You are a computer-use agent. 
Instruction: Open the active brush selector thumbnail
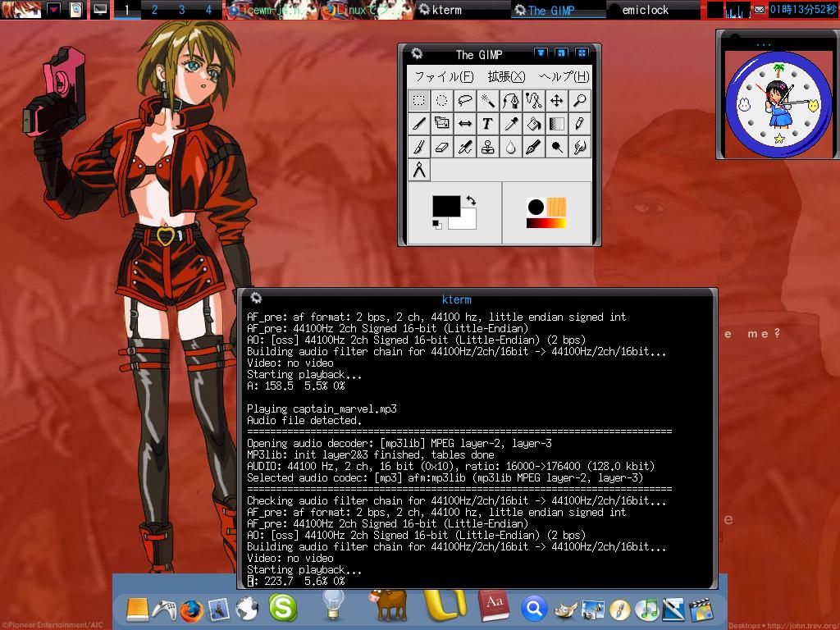click(535, 207)
